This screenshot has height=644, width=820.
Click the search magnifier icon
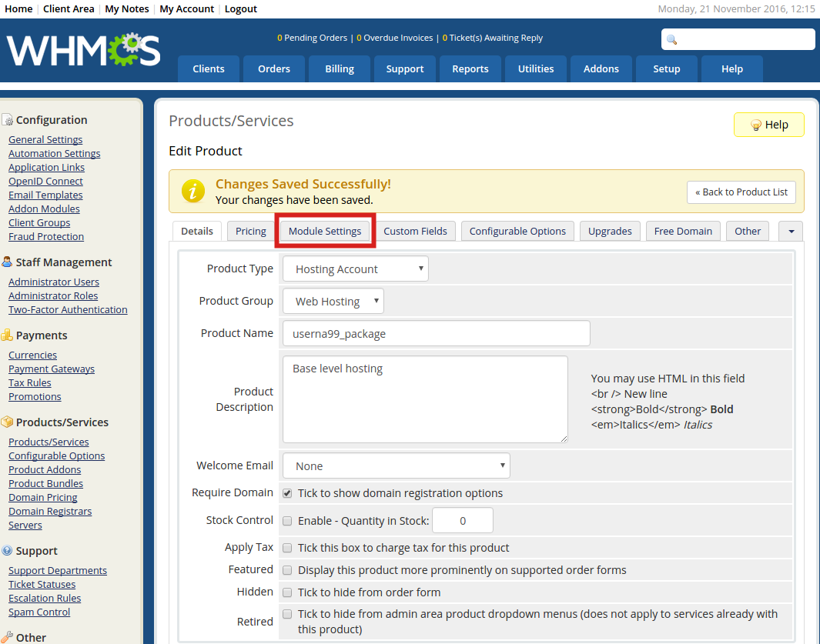coord(672,40)
